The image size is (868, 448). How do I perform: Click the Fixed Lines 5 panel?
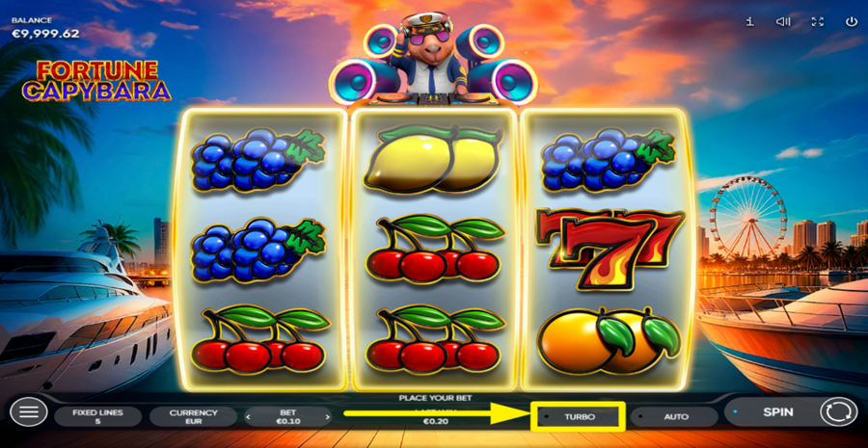point(97,417)
